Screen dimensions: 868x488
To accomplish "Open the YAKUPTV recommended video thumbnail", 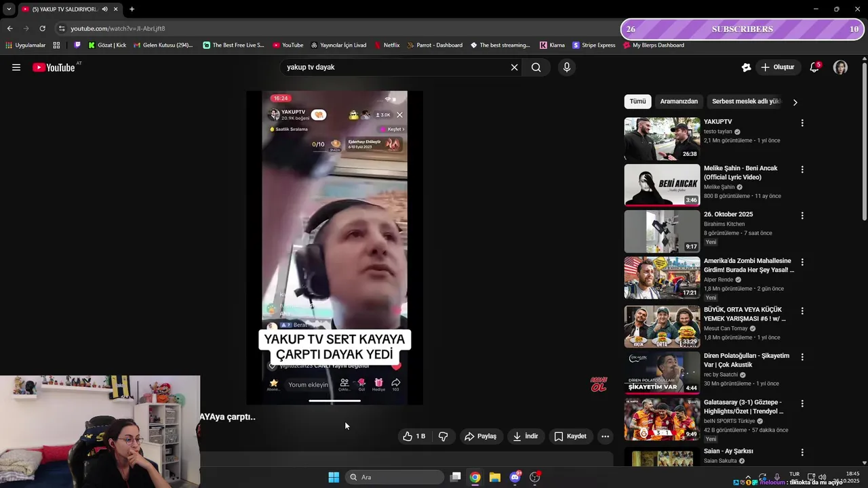I will [x=662, y=139].
